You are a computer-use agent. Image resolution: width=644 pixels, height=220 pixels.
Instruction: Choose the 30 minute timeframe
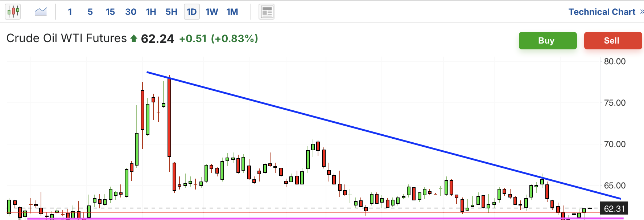[131, 12]
